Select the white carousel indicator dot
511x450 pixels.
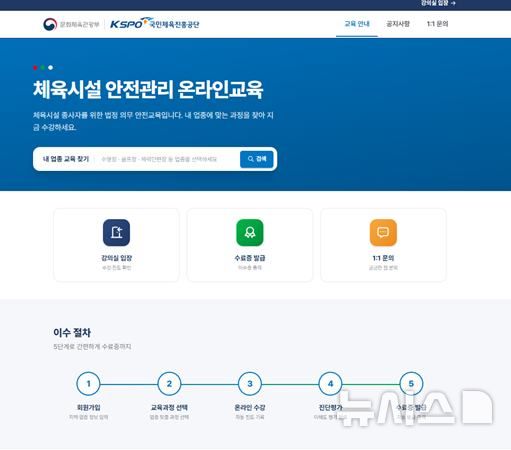click(50, 68)
